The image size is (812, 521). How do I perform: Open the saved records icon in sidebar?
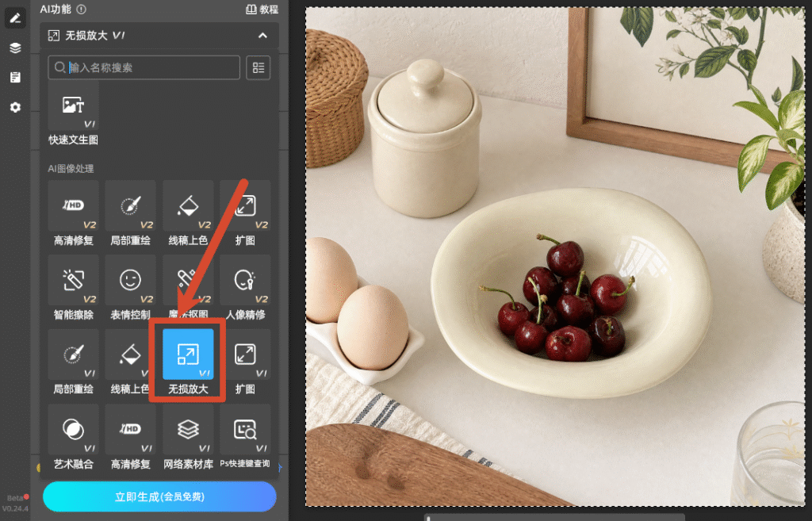coord(15,77)
